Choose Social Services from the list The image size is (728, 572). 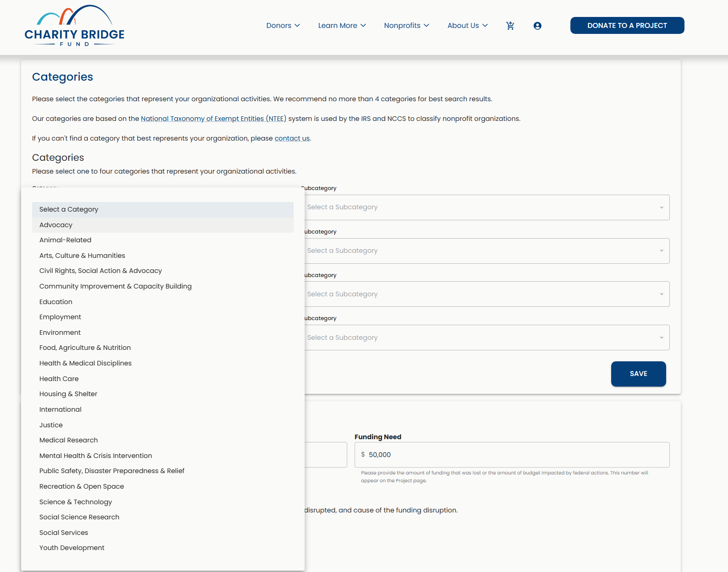pos(163,533)
